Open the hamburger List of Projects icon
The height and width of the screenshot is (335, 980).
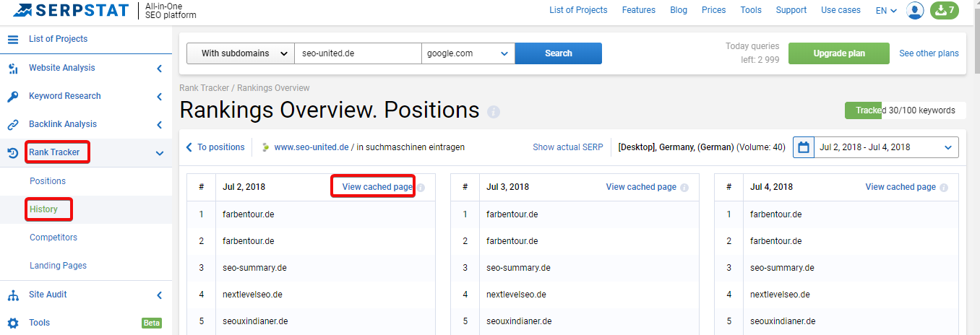[x=13, y=39]
